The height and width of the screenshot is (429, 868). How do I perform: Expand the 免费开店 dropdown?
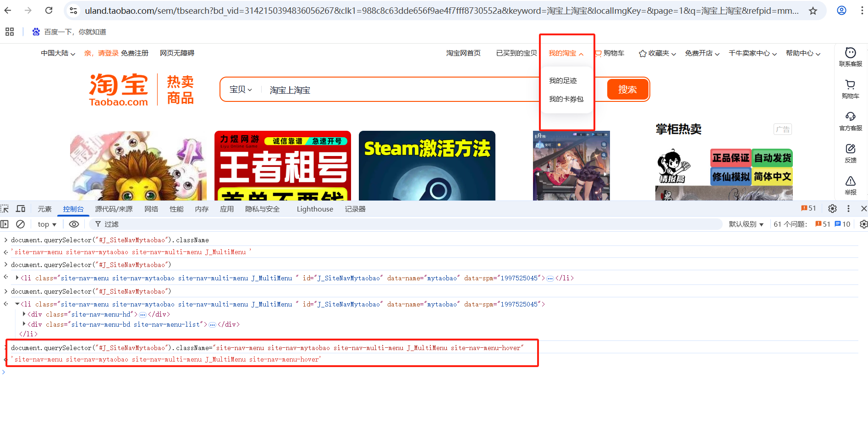702,53
